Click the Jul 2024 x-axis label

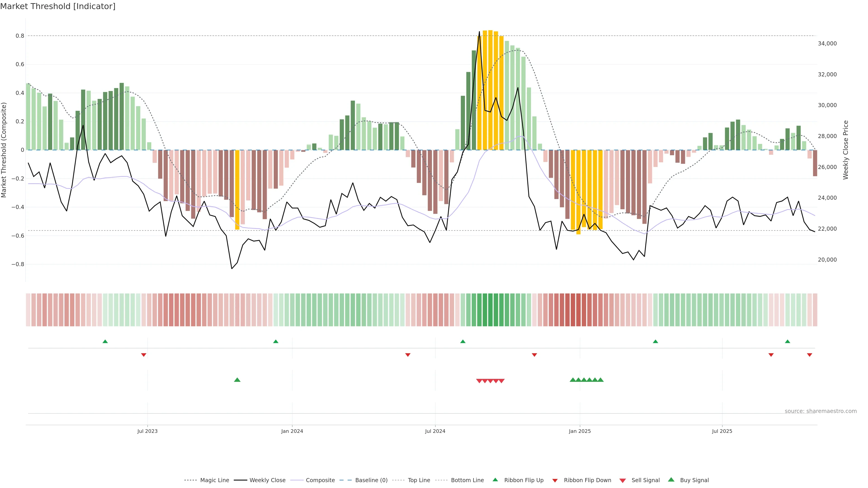(x=435, y=431)
